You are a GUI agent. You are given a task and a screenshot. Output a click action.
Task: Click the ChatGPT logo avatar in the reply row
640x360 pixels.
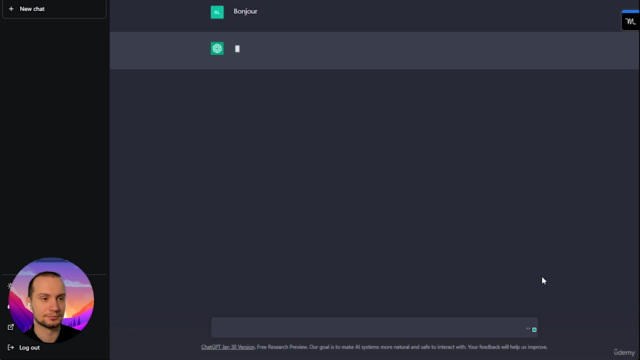click(217, 49)
